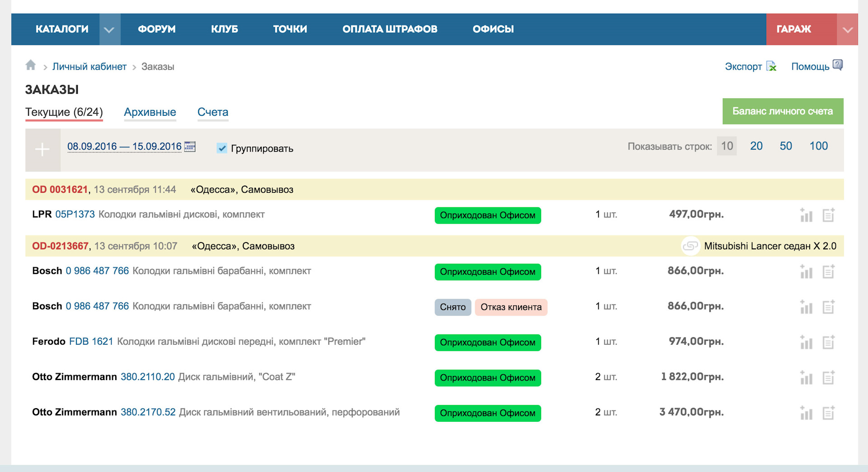The image size is (868, 472).
Task: Open order OD-0213667
Action: point(60,246)
